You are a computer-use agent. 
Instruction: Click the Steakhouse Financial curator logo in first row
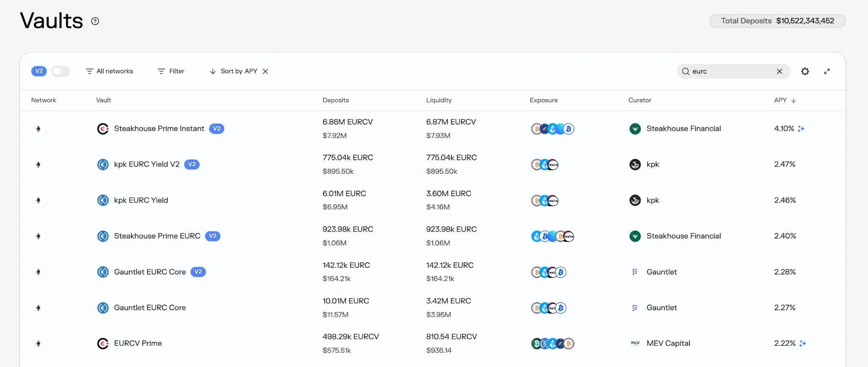click(x=635, y=128)
